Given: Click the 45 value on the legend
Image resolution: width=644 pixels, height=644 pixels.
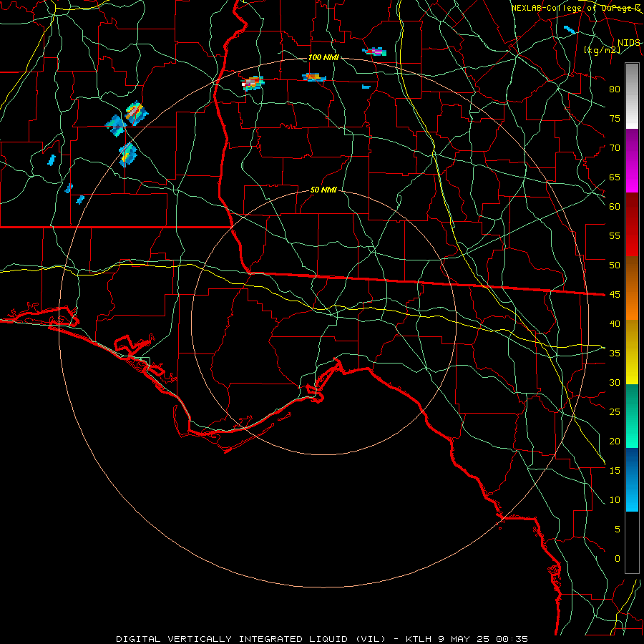Looking at the screenshot, I should pos(615,295).
